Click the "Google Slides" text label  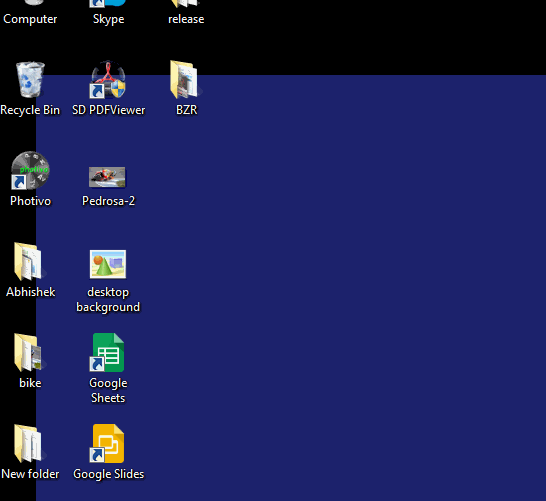[109, 474]
